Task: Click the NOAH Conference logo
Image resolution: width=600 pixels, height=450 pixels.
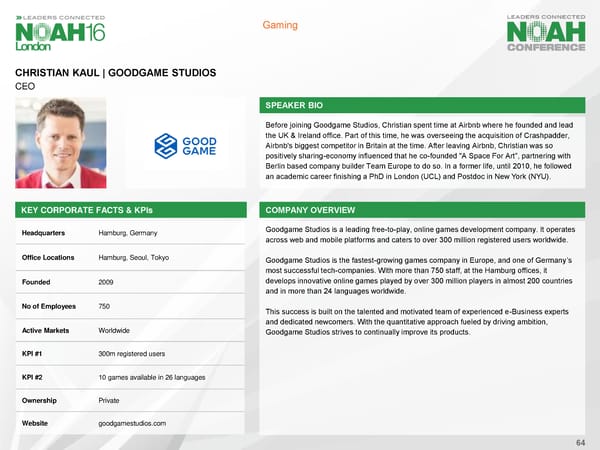Action: coord(546,32)
